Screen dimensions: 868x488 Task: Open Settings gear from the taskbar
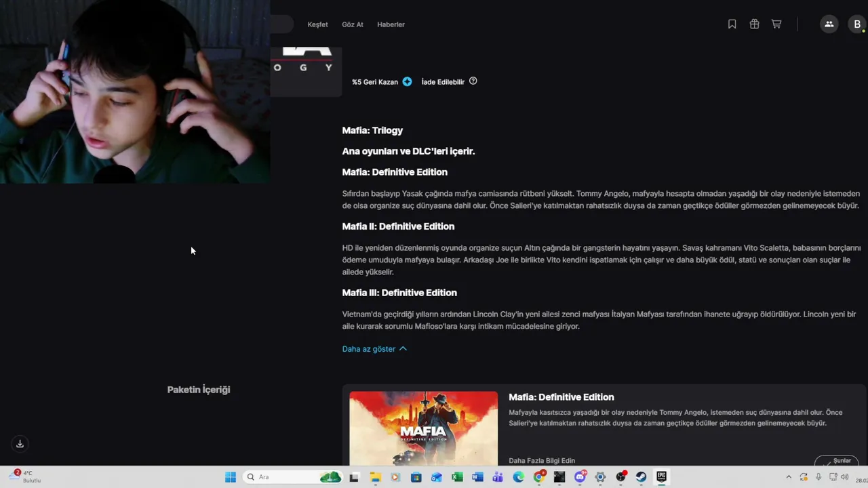[600, 477]
